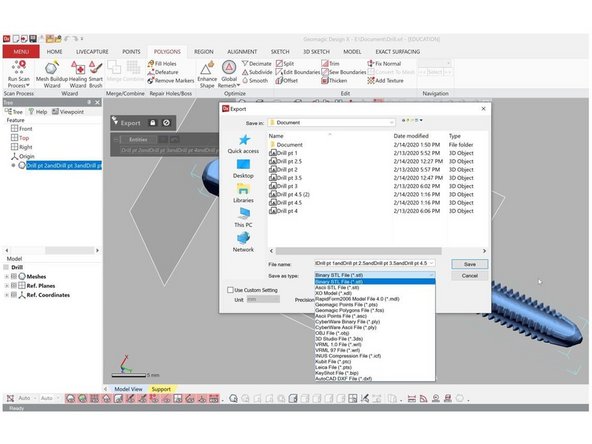
Task: Apply the Smooth tool
Action: point(255,80)
